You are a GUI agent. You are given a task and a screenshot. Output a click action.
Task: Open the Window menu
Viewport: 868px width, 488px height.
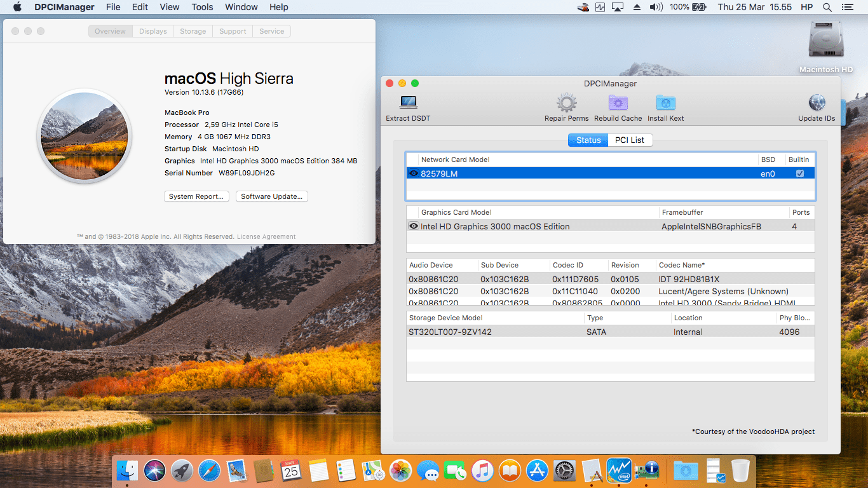pyautogui.click(x=241, y=7)
